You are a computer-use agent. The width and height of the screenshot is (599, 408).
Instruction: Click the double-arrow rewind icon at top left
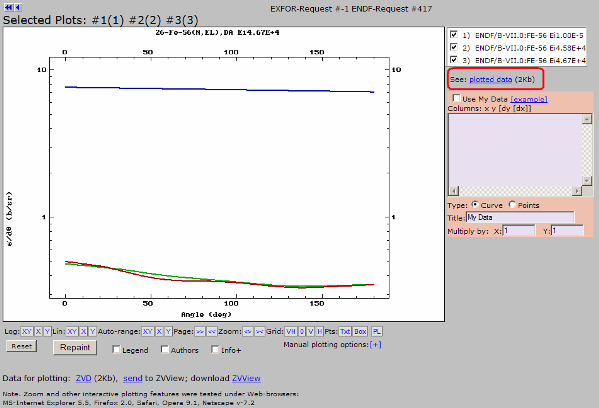[x=8, y=7]
